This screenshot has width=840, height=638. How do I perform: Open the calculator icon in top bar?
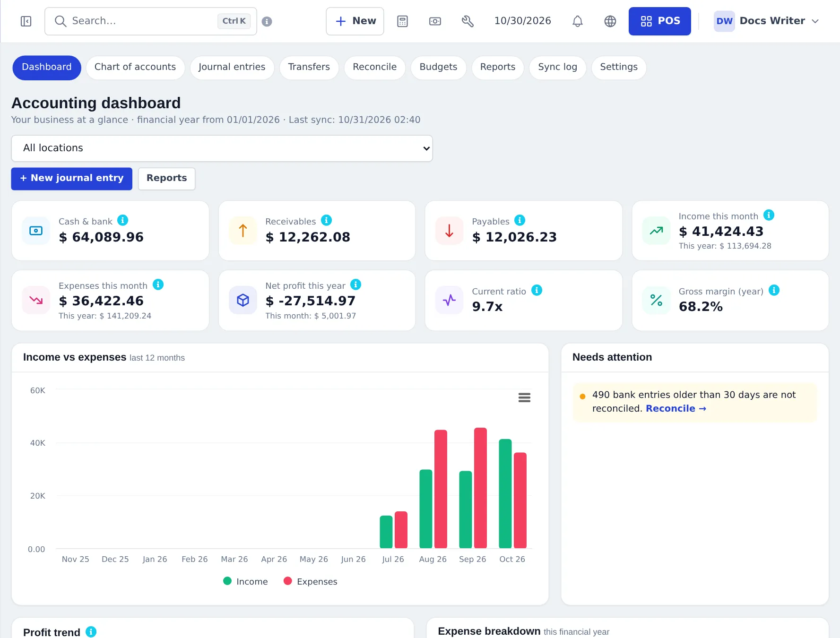point(402,21)
